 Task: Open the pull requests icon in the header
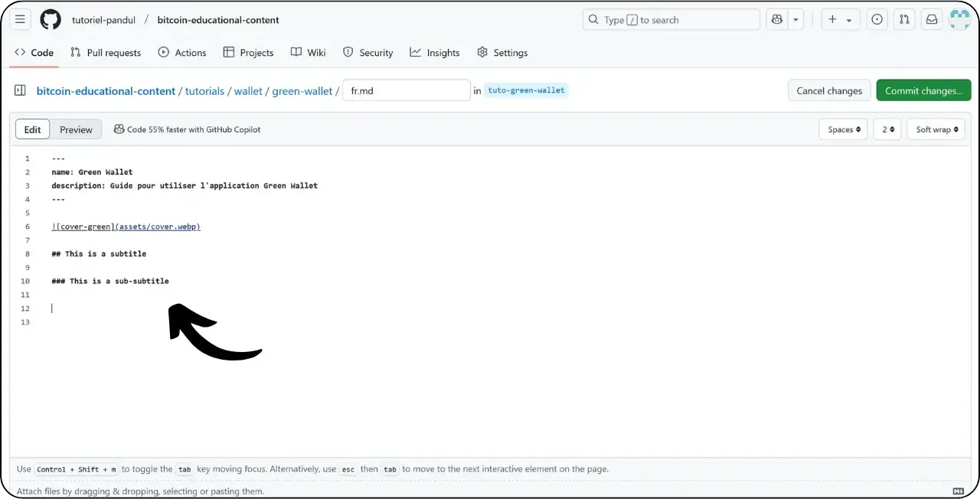coord(904,19)
